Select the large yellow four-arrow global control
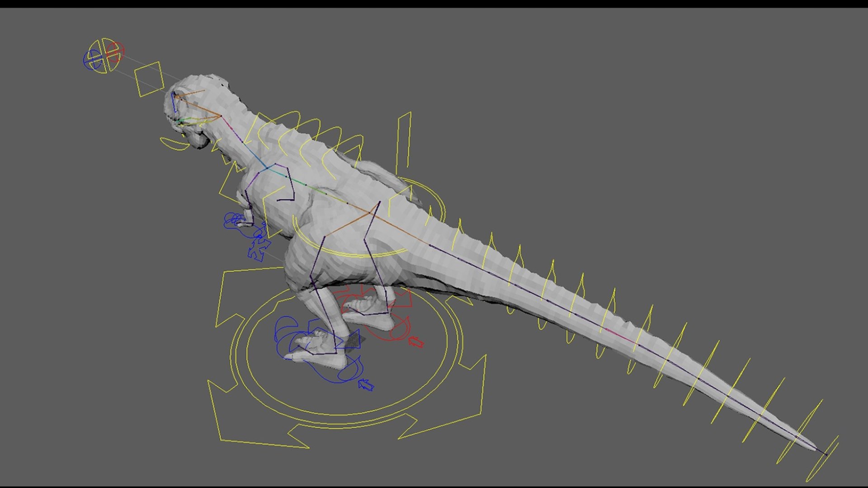Image resolution: width=868 pixels, height=488 pixels. point(347,357)
